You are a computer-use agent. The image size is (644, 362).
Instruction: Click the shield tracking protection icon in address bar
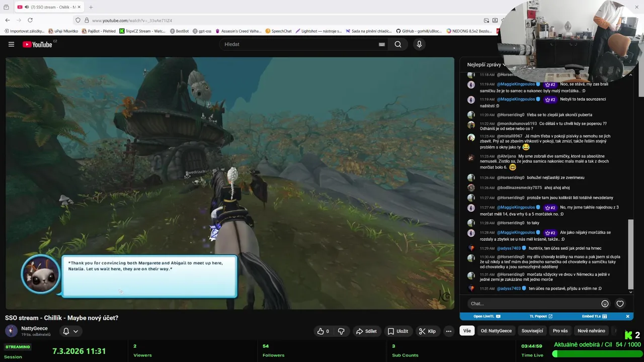[77, 20]
